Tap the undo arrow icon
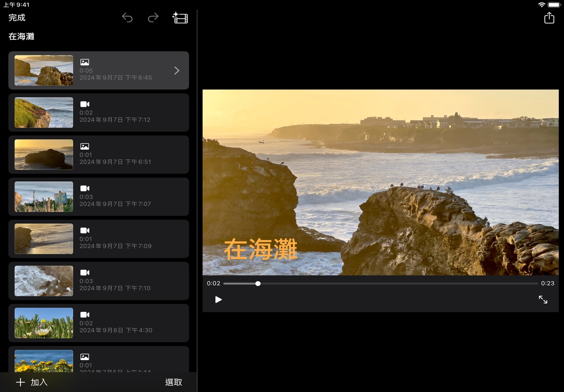The height and width of the screenshot is (392, 564). click(127, 18)
